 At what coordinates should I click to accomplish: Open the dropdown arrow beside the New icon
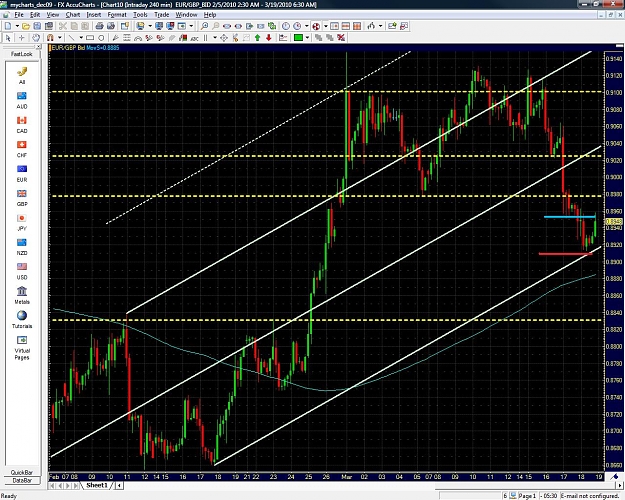17,26
